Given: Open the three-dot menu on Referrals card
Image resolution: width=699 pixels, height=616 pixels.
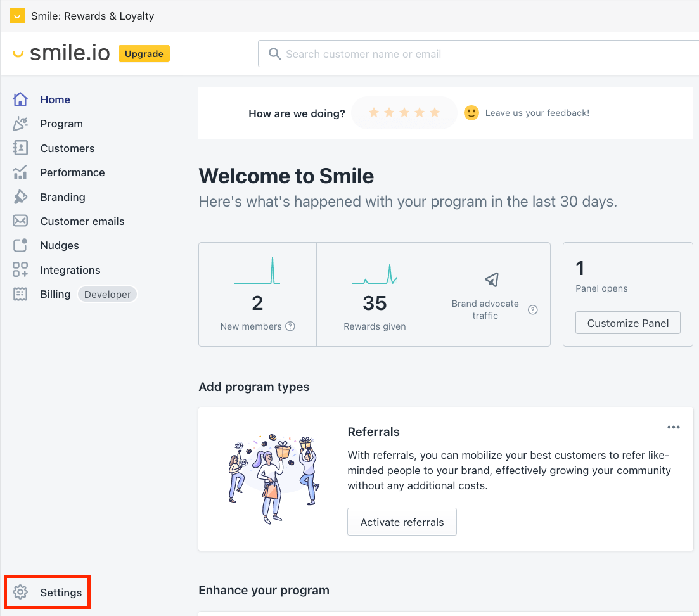Looking at the screenshot, I should 673,427.
